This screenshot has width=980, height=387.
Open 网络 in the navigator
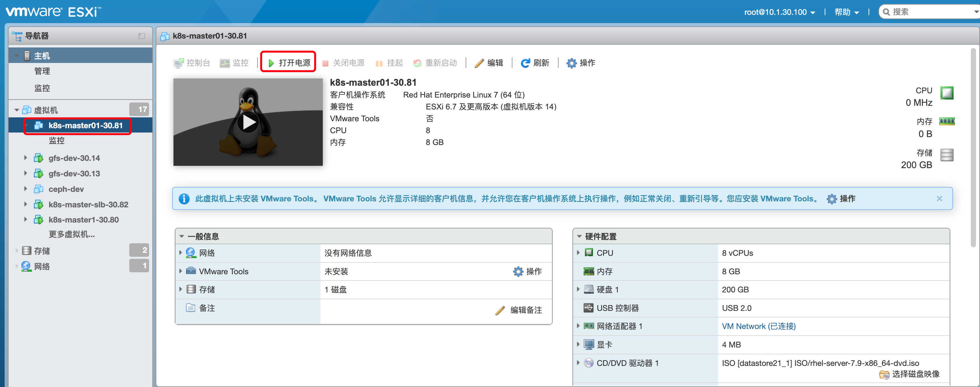pos(42,266)
